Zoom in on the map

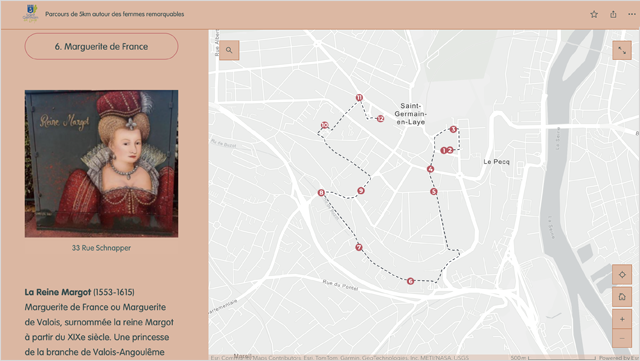pos(622,319)
